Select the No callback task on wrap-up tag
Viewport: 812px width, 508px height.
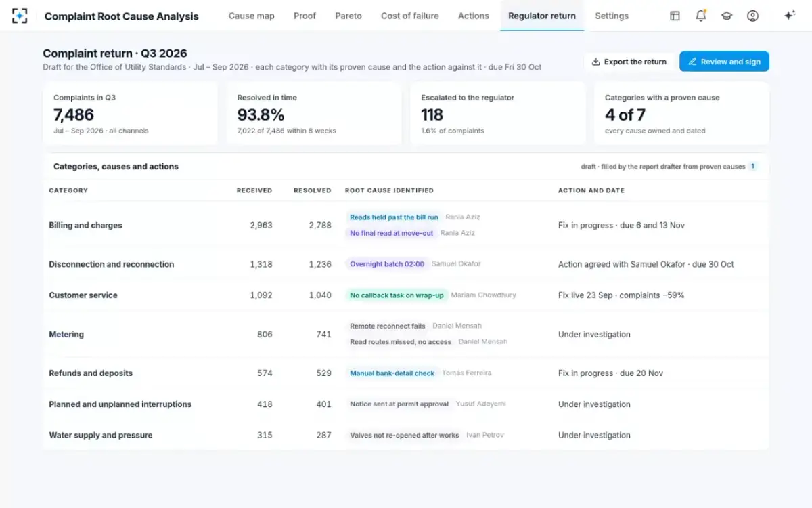[397, 295]
